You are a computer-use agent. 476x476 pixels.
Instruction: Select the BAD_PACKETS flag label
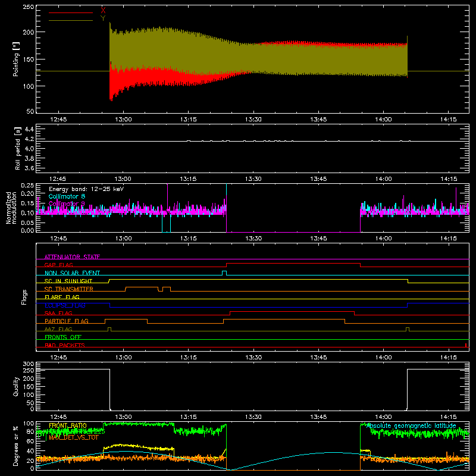click(65, 345)
